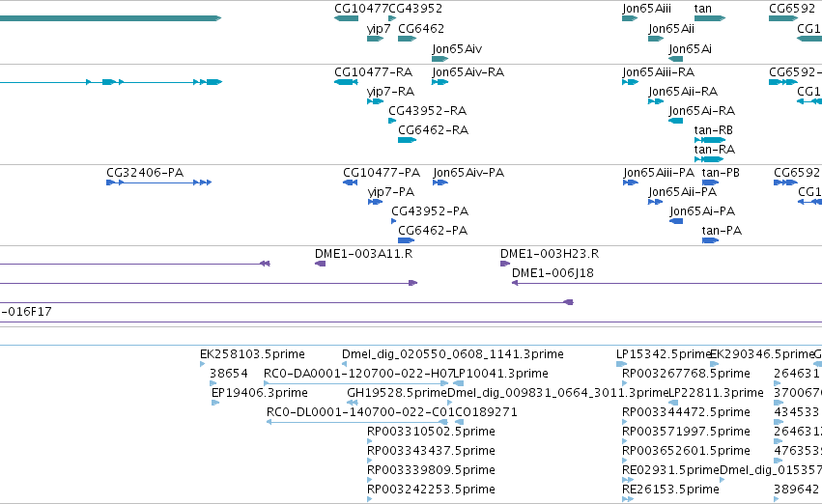Select the DME1-006J18 clone label
The height and width of the screenshot is (504, 822).
[553, 273]
